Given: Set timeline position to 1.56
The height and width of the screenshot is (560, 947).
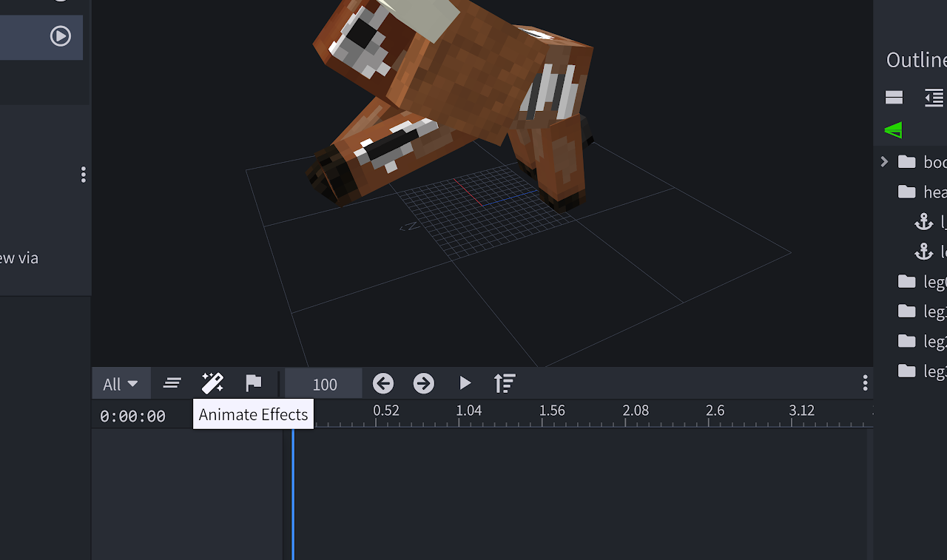Looking at the screenshot, I should (x=552, y=411).
